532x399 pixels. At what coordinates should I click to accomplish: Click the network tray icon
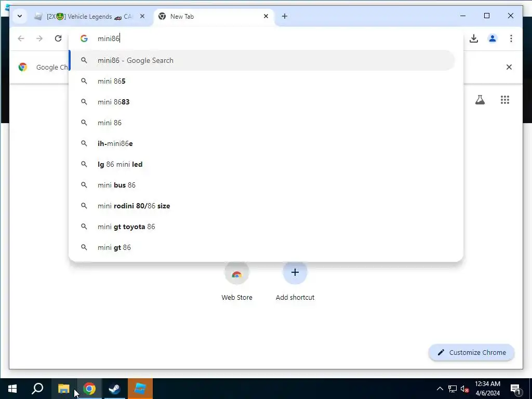point(453,389)
